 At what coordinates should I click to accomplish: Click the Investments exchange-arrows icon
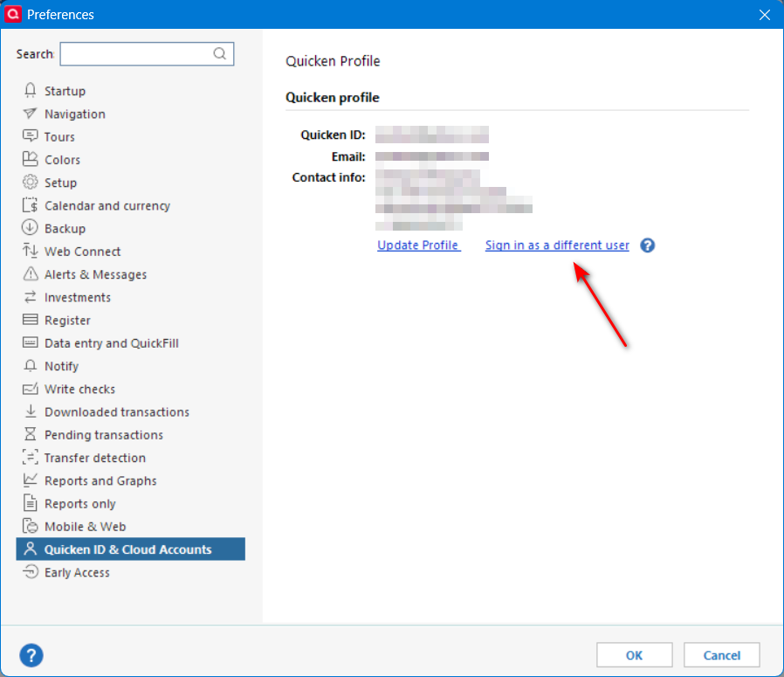tap(30, 297)
